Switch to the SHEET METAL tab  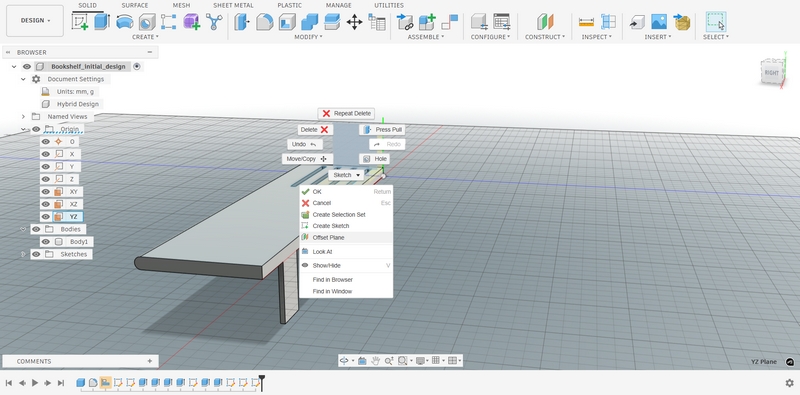[233, 5]
